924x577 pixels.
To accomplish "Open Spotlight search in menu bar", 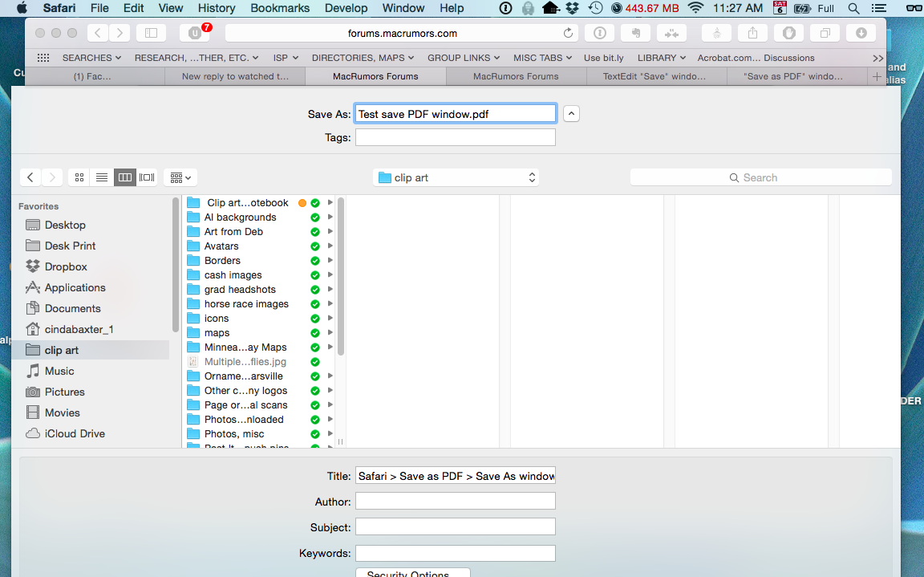I will click(853, 8).
